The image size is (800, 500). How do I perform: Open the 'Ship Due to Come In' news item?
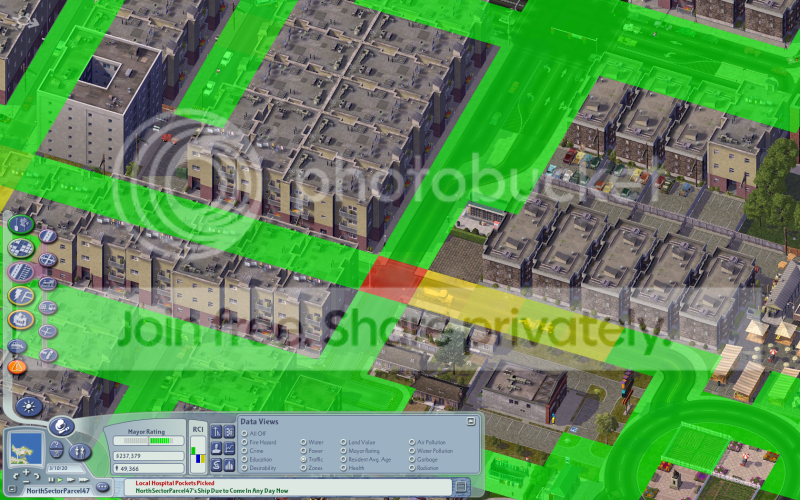pyautogui.click(x=212, y=491)
